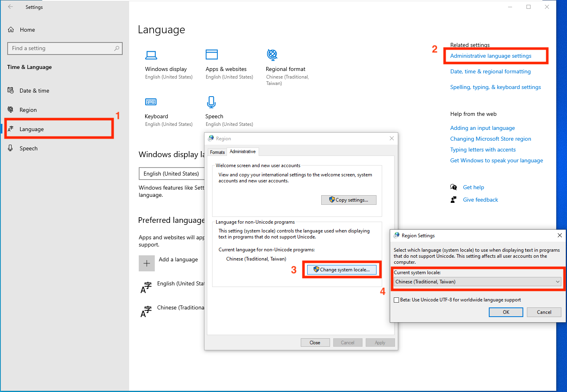Open Home via house icon
Viewport: 567px width, 392px height.
click(11, 30)
